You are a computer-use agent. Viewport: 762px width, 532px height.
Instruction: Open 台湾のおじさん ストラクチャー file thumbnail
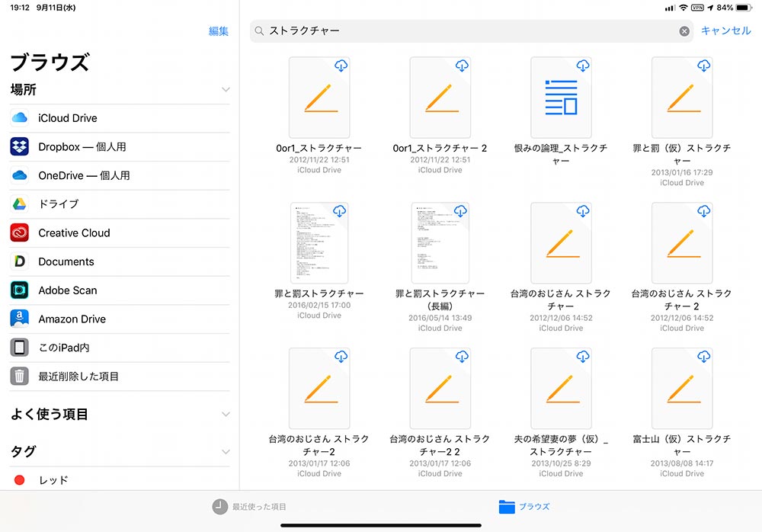pyautogui.click(x=562, y=242)
